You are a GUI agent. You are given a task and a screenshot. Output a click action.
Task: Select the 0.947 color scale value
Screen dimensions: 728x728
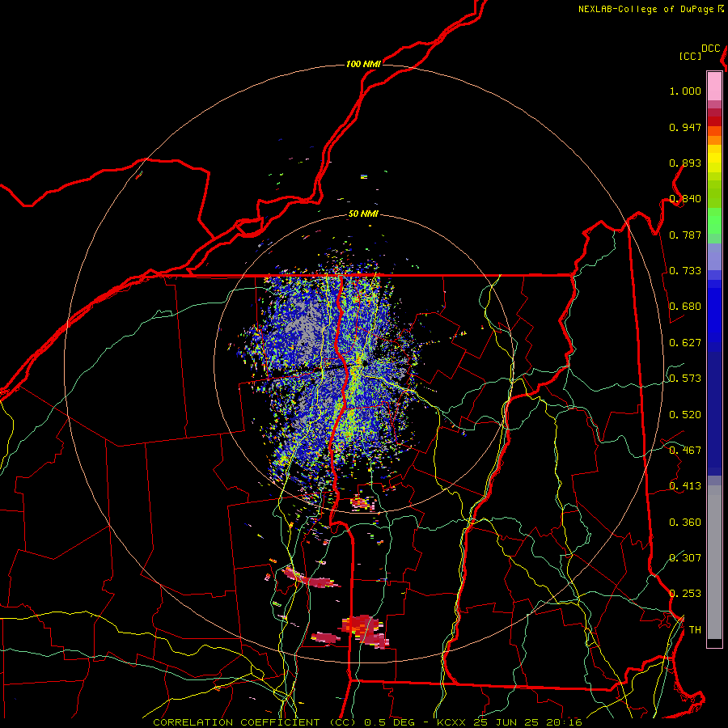coord(685,127)
